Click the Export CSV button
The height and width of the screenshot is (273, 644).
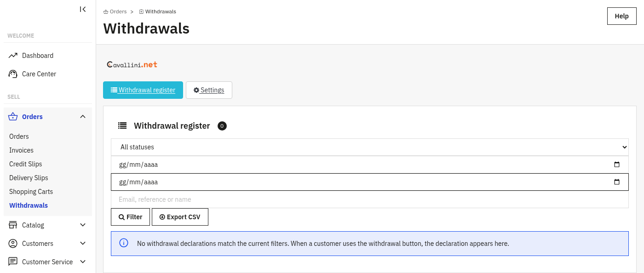tap(180, 217)
